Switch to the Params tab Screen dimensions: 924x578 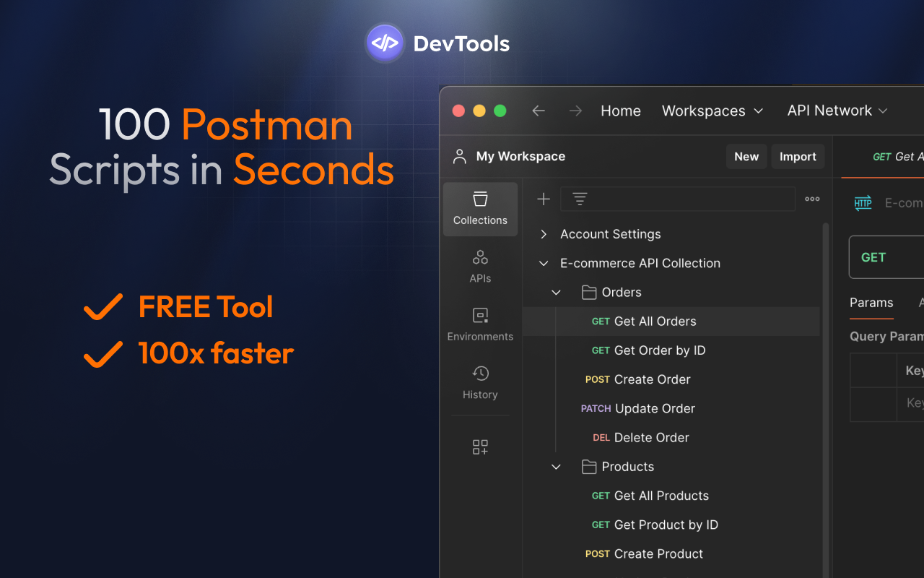871,303
